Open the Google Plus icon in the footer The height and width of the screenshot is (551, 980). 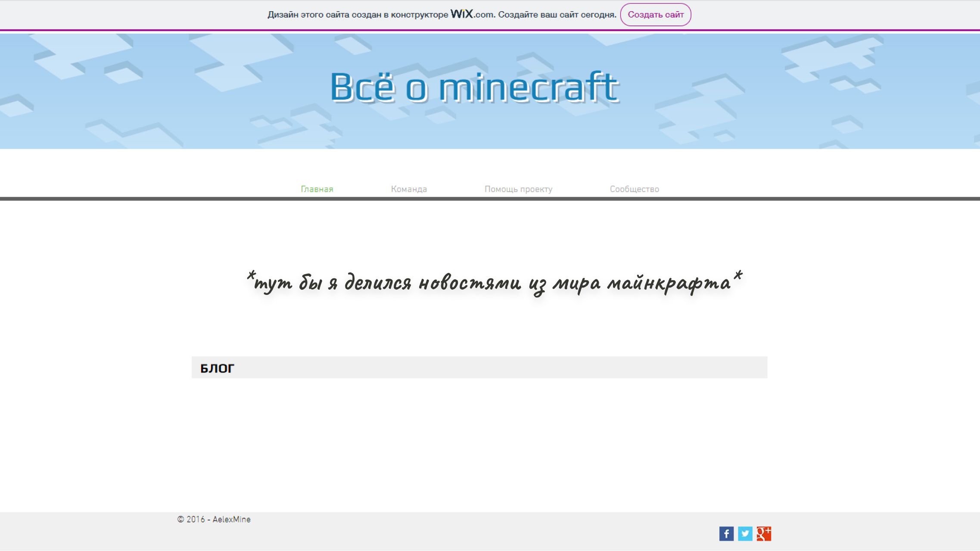764,534
